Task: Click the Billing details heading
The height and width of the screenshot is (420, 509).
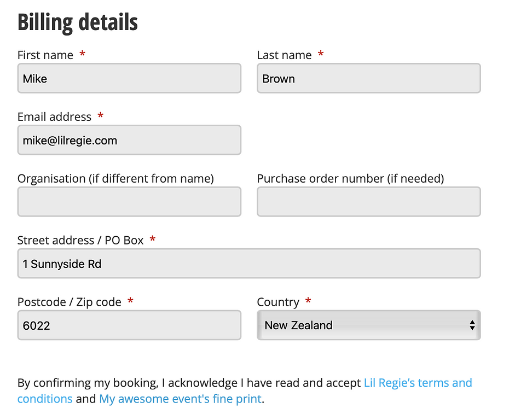Action: click(x=78, y=22)
